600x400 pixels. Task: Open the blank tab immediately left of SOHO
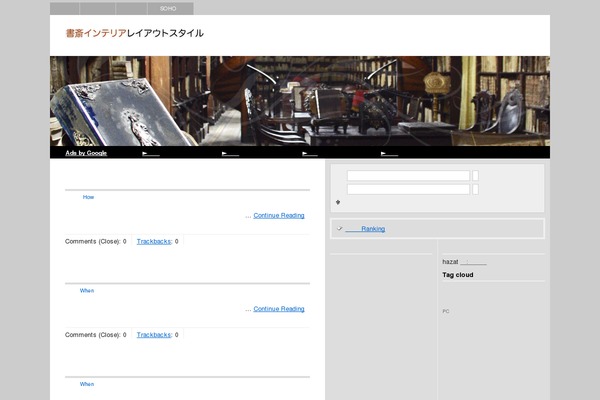point(131,8)
